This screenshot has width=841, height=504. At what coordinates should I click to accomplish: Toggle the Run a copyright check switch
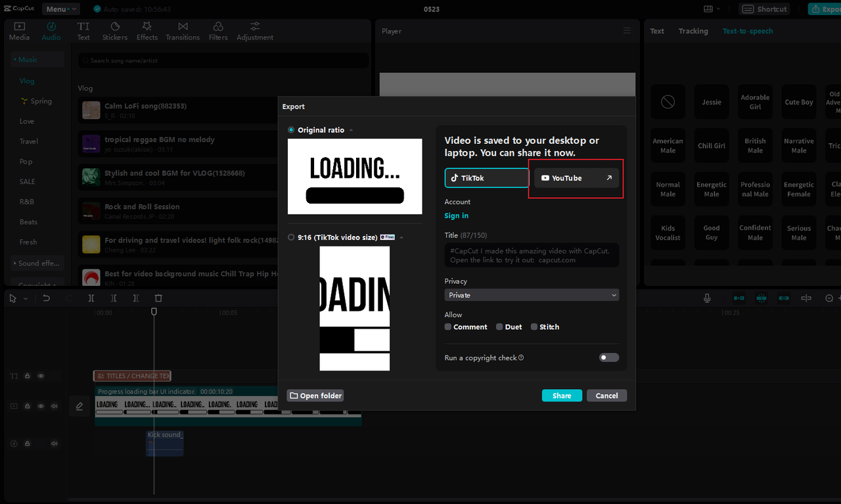(x=608, y=357)
